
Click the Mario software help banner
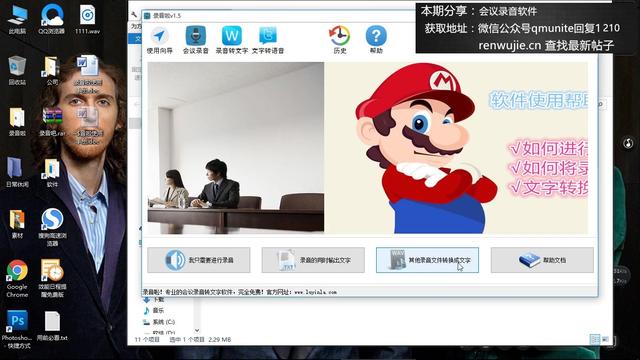[x=456, y=148]
